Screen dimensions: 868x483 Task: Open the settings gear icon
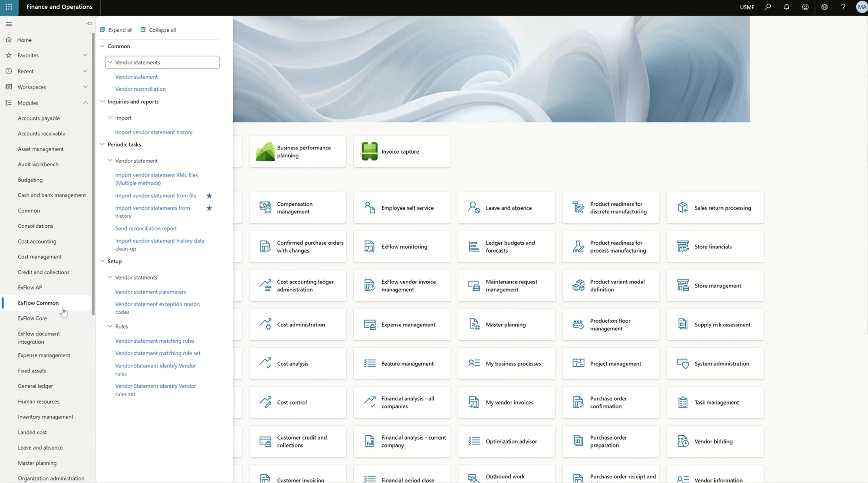824,7
